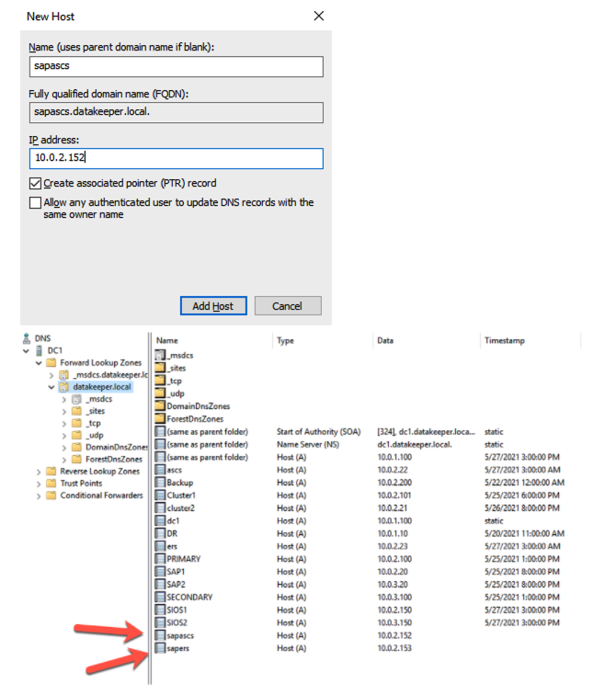This screenshot has height=695, width=616.
Task: Click the data value 10.0.2.200
Action: pos(394,483)
